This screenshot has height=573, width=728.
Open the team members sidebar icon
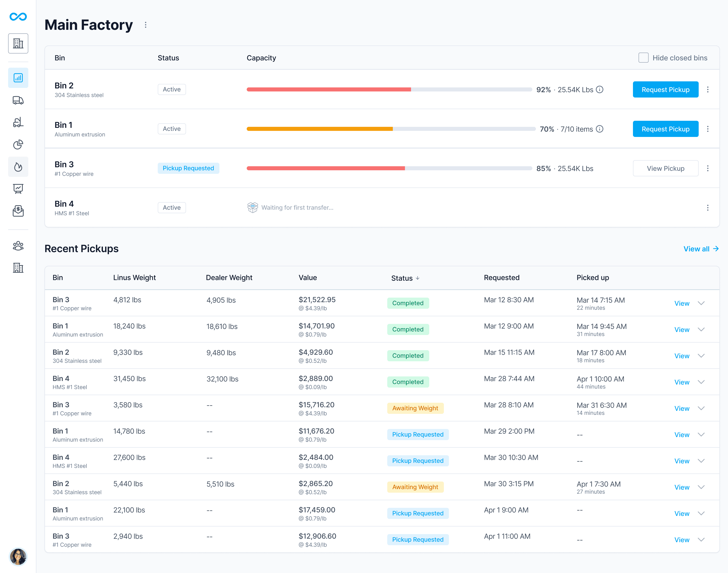18,246
